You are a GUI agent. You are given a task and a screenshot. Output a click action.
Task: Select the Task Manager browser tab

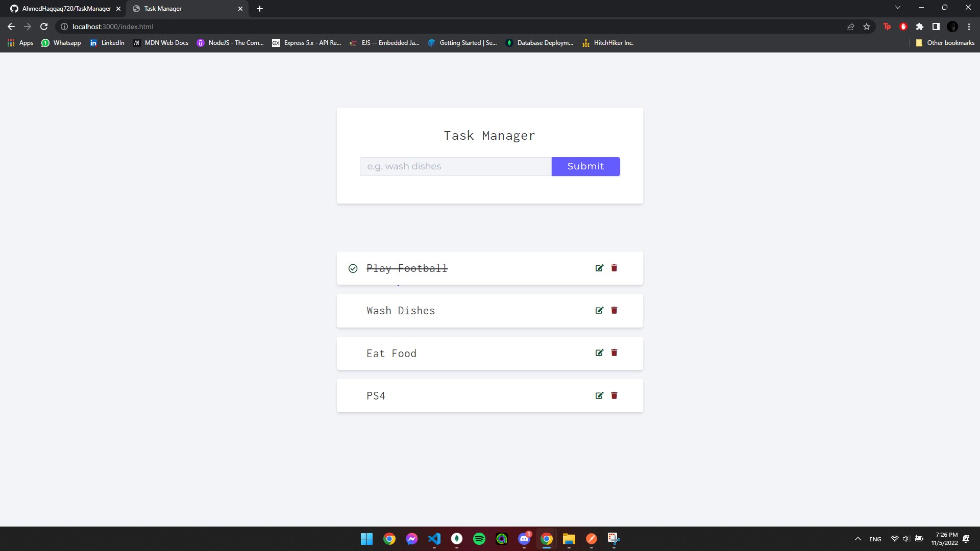coord(184,9)
